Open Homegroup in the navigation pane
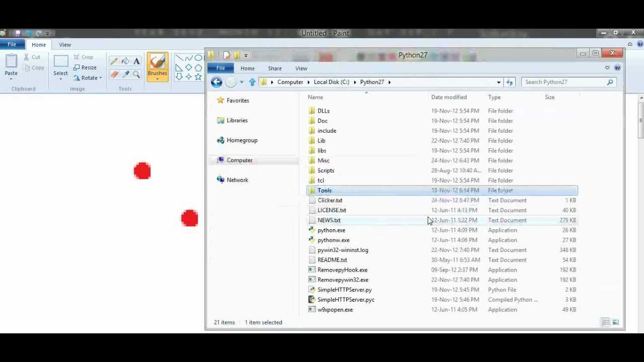The width and height of the screenshot is (644, 362). pos(237,140)
